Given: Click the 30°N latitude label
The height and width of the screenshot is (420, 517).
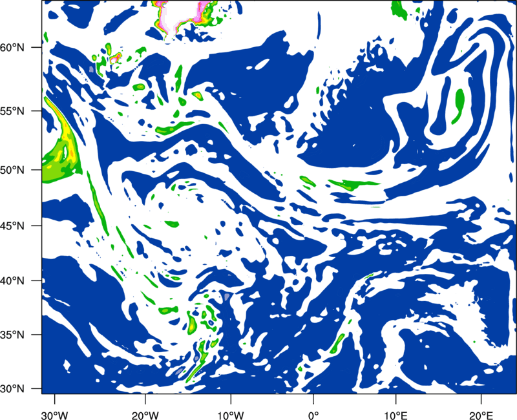Looking at the screenshot, I should (12, 389).
